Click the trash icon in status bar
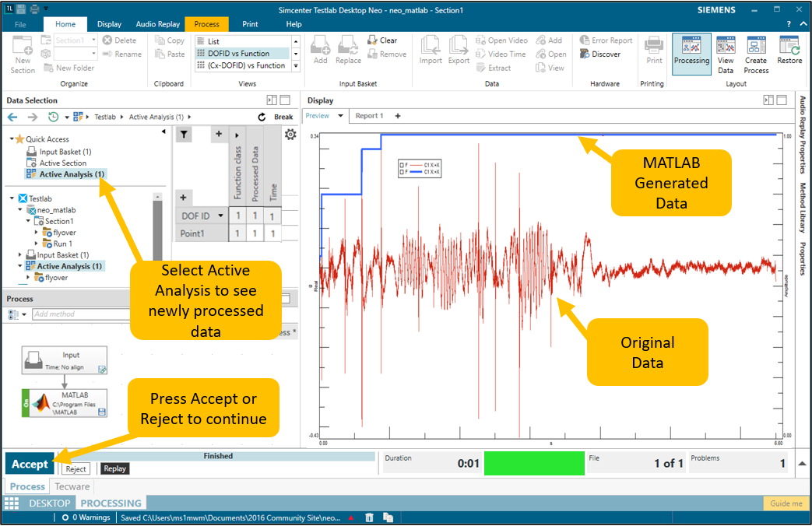This screenshot has width=812, height=526. [x=369, y=517]
